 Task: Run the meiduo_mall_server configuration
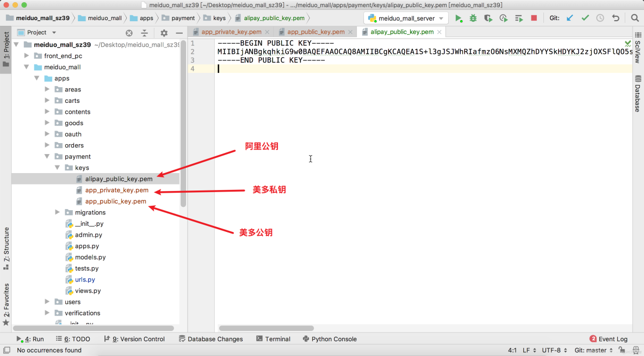point(459,18)
